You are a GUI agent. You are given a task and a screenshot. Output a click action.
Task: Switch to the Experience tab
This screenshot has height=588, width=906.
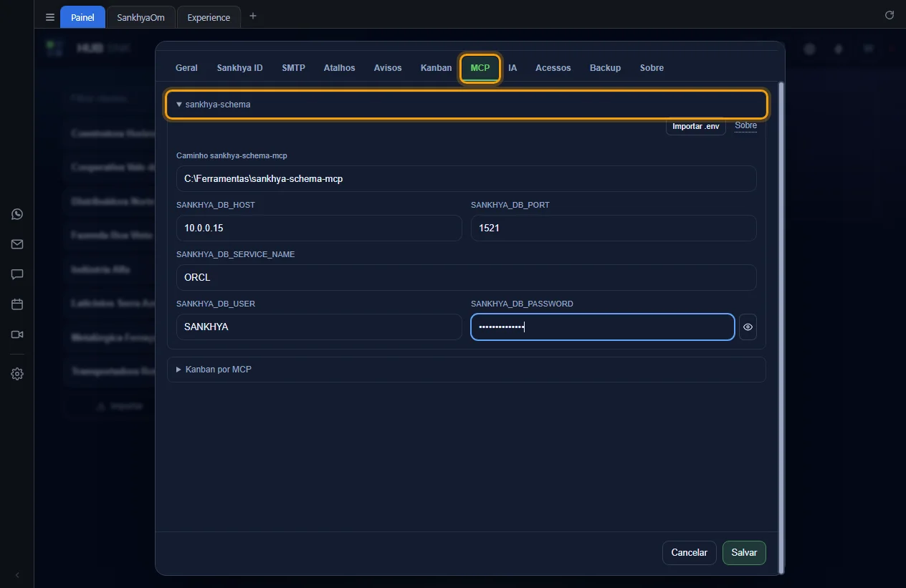point(209,17)
